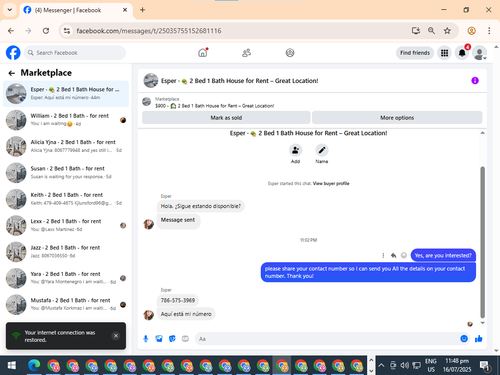Close the Messenger Facebook browser tab

tap(125, 10)
